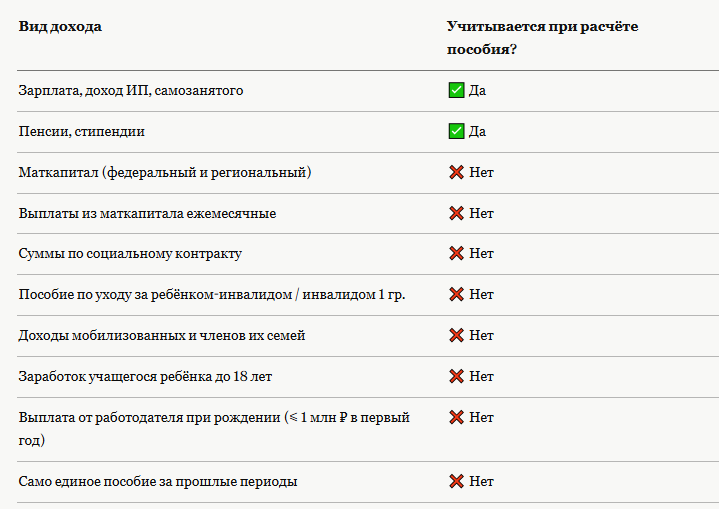Click red cross for Выплата от работодателя row

[x=456, y=417]
